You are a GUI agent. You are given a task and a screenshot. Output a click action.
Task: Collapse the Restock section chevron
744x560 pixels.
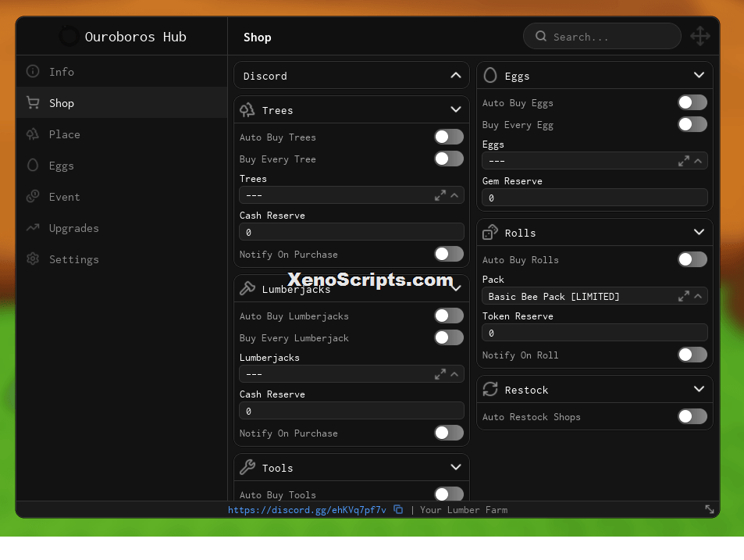(699, 389)
